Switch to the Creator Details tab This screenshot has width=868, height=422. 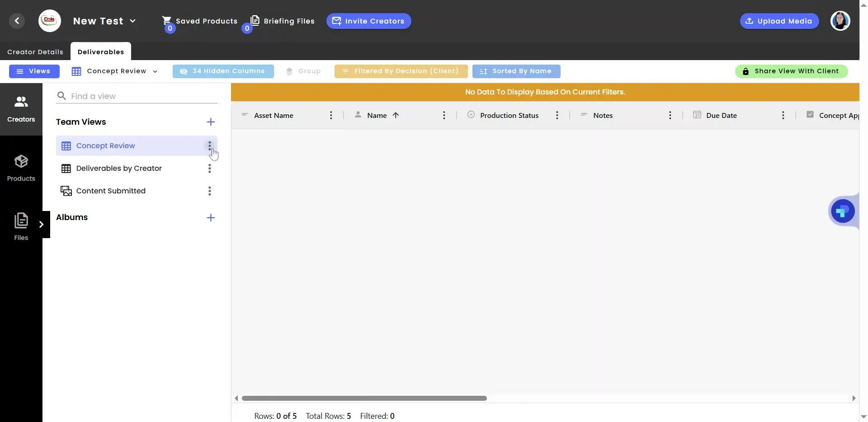pos(35,52)
